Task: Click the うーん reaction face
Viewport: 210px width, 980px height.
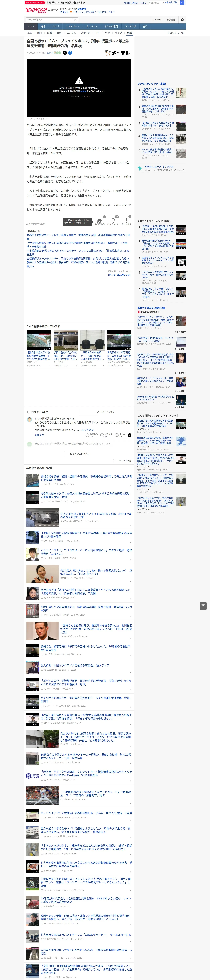Action: point(117,435)
